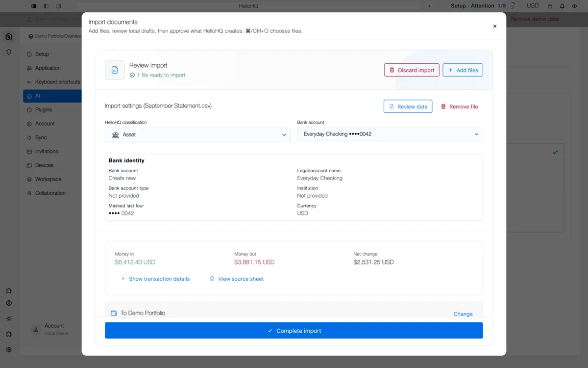Click the Create new bank account value
The width and height of the screenshot is (588, 368).
[x=122, y=178]
